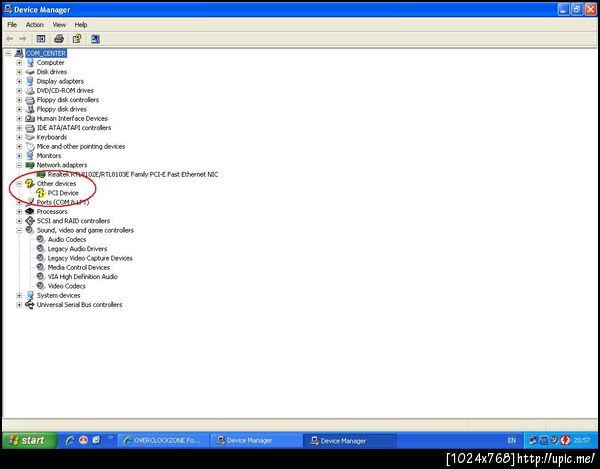Expand the System devices node
The width and height of the screenshot is (600, 469).
click(19, 295)
